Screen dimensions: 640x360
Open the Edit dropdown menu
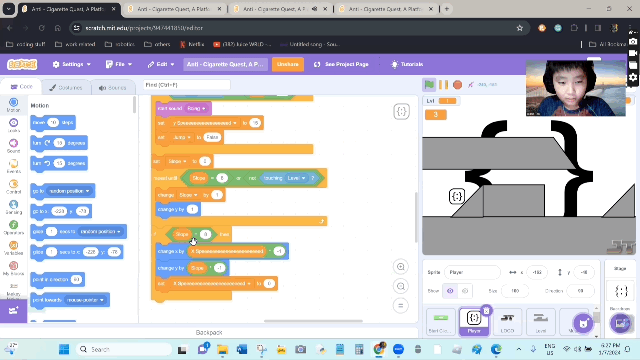tap(161, 64)
